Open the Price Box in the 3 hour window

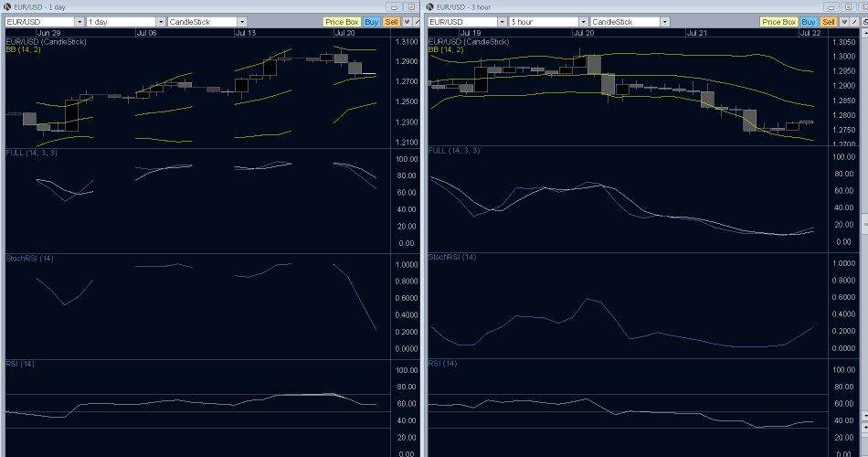[778, 22]
